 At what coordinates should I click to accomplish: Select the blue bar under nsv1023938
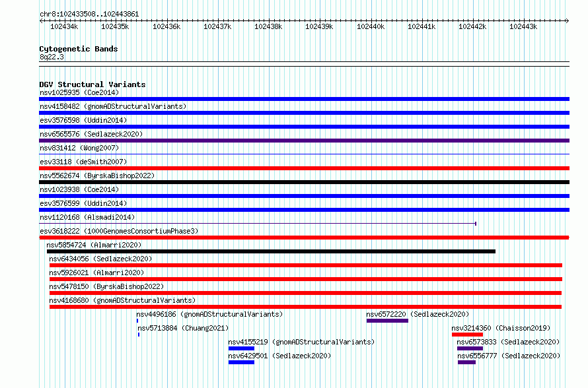304,196
